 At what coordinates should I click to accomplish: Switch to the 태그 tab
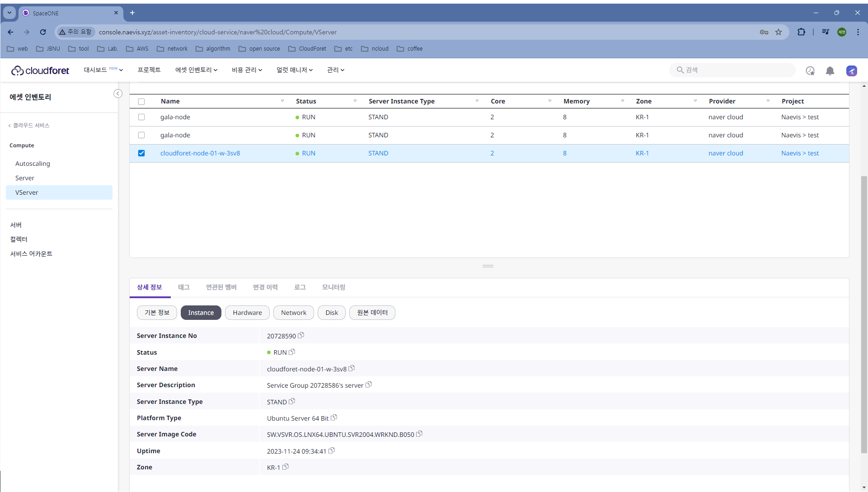183,287
